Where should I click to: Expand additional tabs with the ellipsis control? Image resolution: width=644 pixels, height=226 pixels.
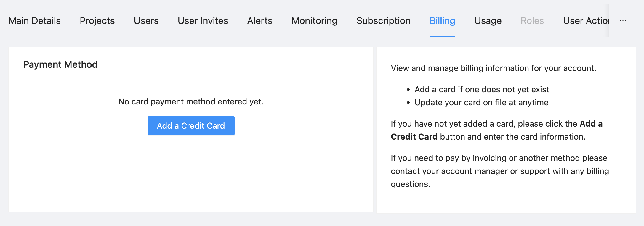pos(623,20)
